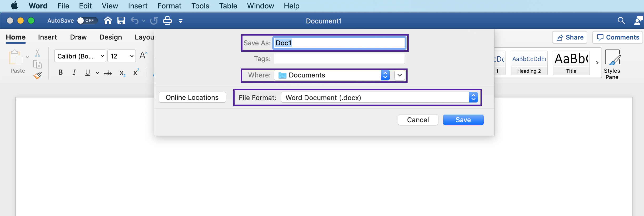Open the Paste options dropdown arrow
Viewport: 644px width, 216px height.
27,57
